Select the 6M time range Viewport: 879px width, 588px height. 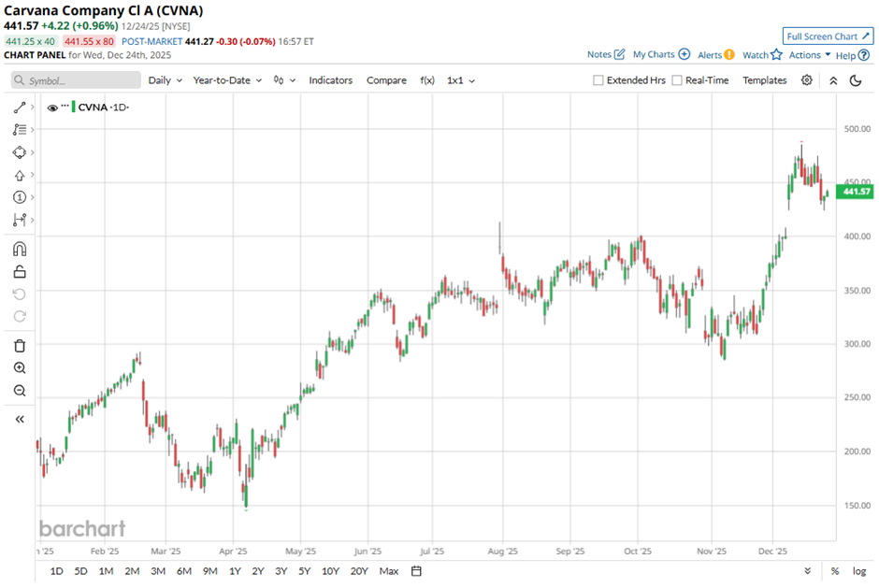point(183,570)
